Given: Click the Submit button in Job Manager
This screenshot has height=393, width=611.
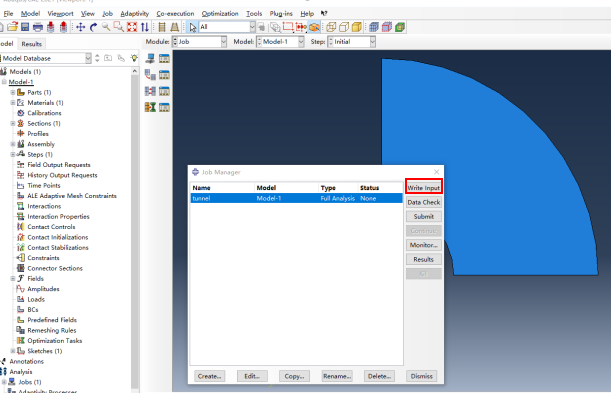Looking at the screenshot, I should tap(424, 217).
